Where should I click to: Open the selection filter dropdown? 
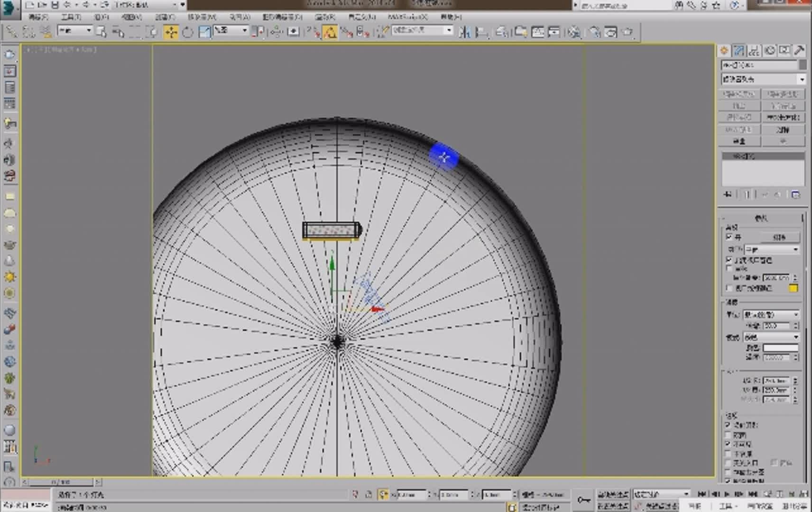(74, 30)
